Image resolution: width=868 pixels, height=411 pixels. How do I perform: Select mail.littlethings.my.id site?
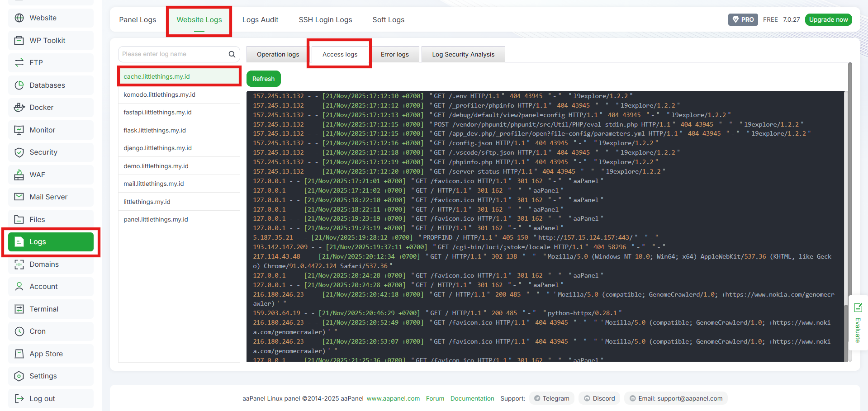tap(179, 184)
